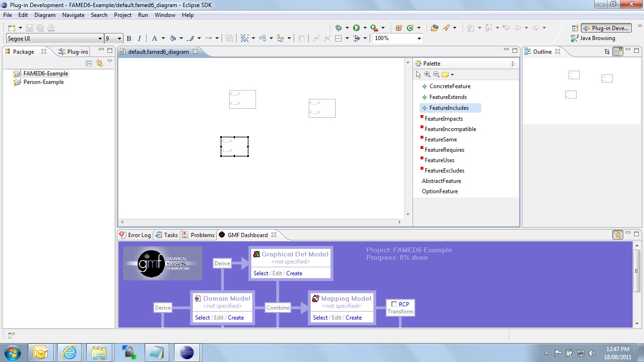This screenshot has width=644, height=362.
Task: Click Select link under Mapping Model
Action: click(x=320, y=318)
